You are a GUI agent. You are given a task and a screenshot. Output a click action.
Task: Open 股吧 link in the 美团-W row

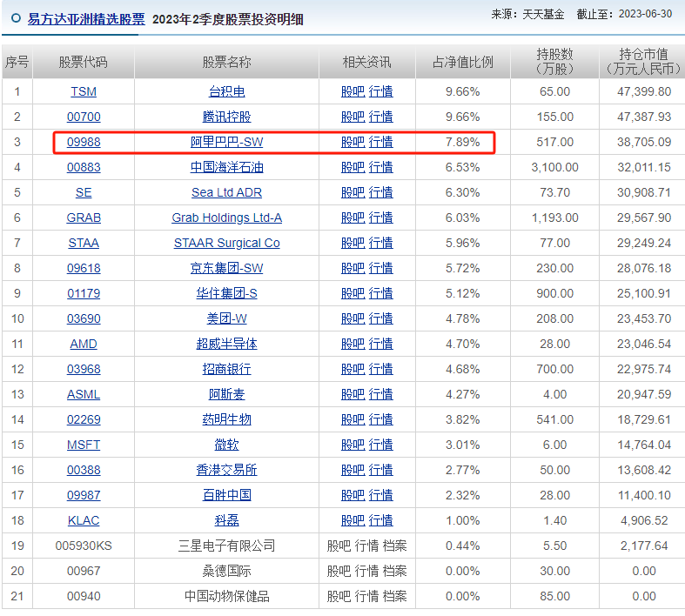click(x=353, y=319)
